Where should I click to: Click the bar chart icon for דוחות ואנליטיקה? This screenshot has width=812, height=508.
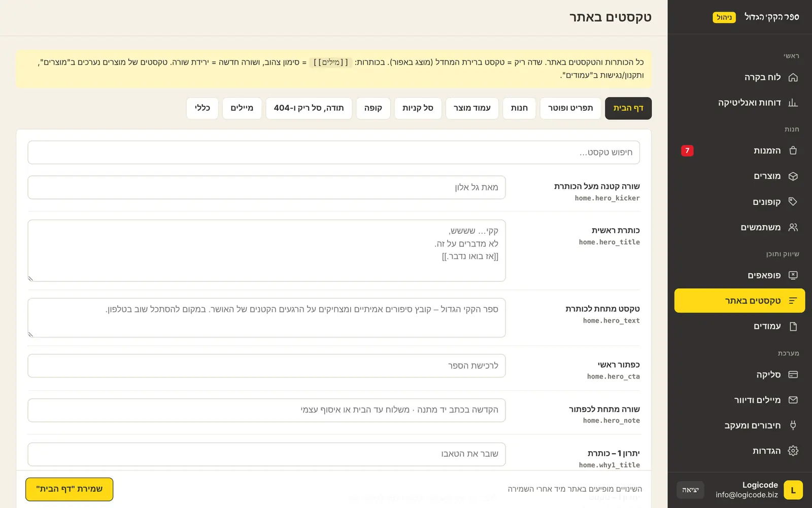(793, 103)
